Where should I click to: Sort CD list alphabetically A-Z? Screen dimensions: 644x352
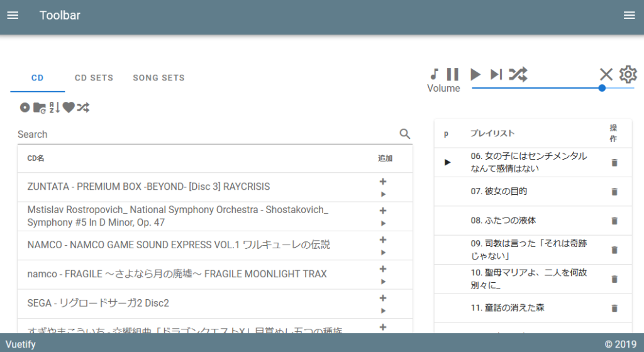pyautogui.click(x=54, y=107)
